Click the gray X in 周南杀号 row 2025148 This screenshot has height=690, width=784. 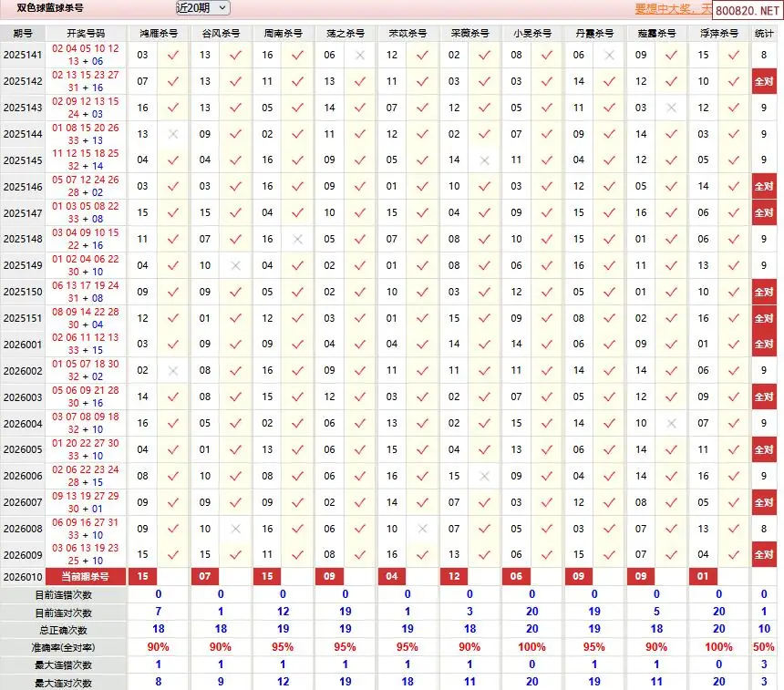[x=297, y=239]
